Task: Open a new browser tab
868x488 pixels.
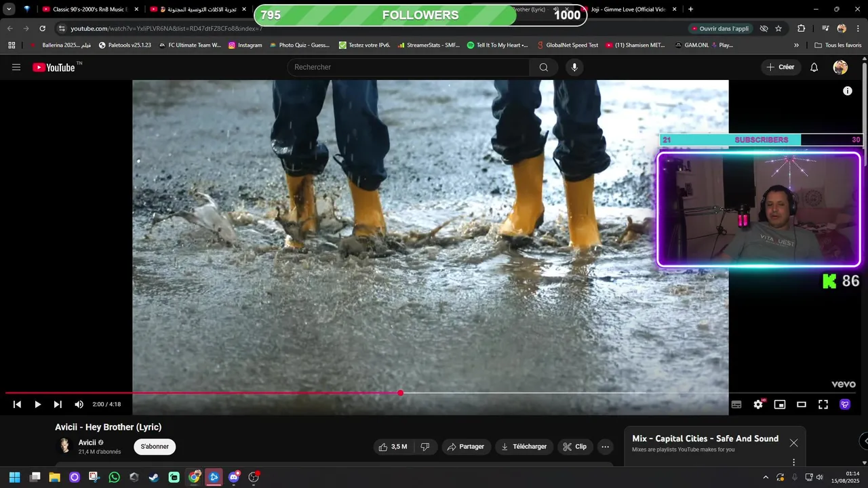Action: 690,9
